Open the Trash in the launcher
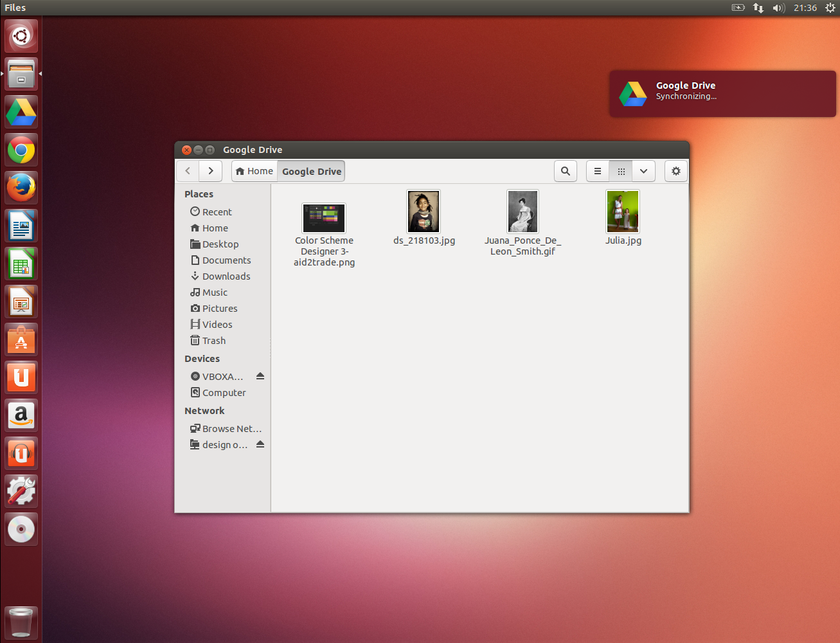 pos(21,622)
